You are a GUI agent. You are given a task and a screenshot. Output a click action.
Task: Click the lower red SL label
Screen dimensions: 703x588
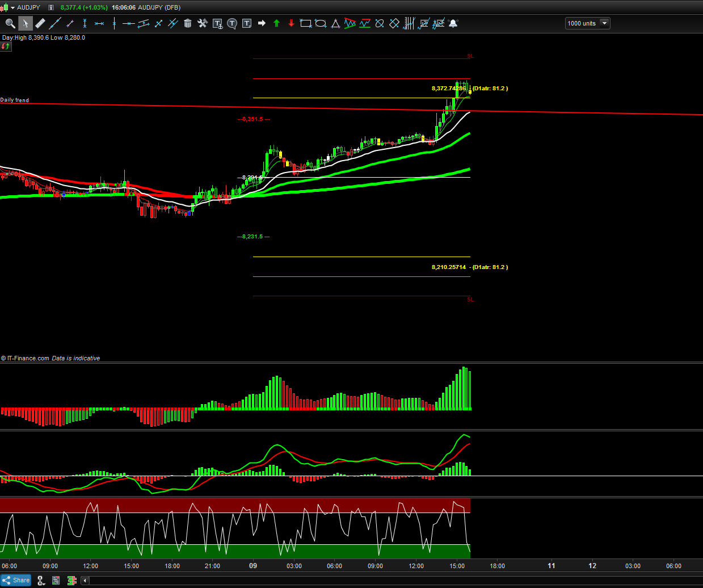470,300
